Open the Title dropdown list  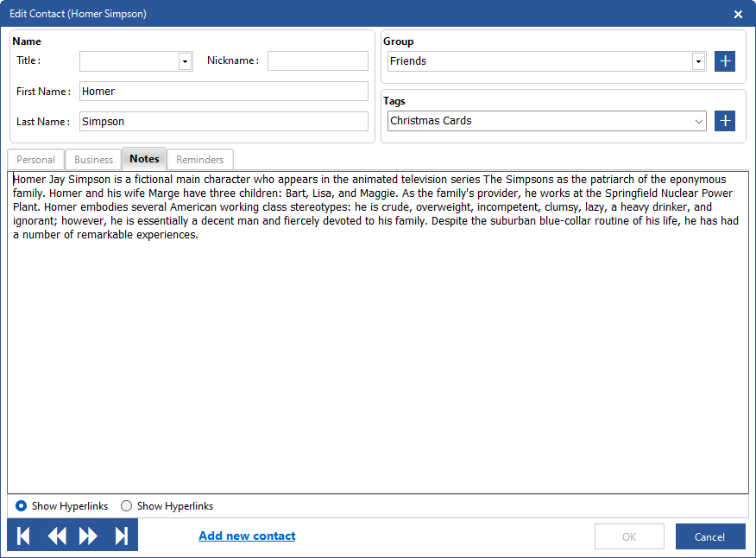pos(185,61)
